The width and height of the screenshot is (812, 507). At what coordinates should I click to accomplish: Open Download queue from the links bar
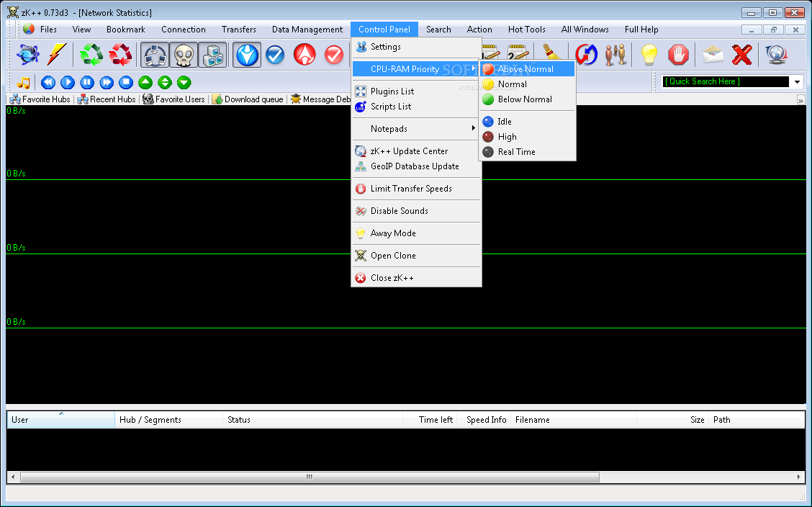tap(248, 99)
